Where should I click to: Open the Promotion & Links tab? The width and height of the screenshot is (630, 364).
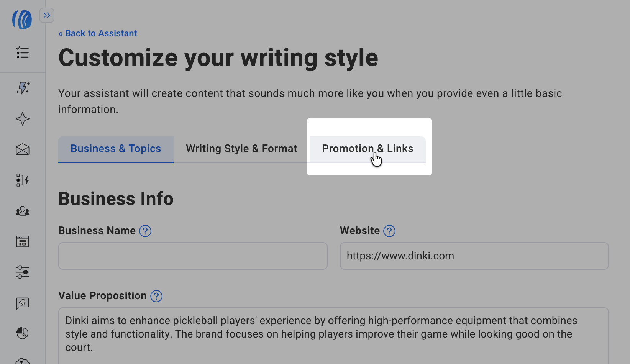pyautogui.click(x=367, y=149)
